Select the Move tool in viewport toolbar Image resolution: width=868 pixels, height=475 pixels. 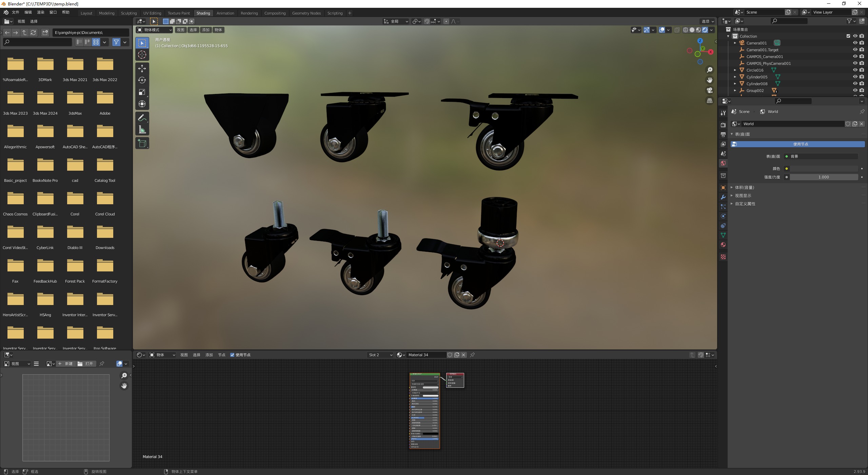pyautogui.click(x=142, y=68)
